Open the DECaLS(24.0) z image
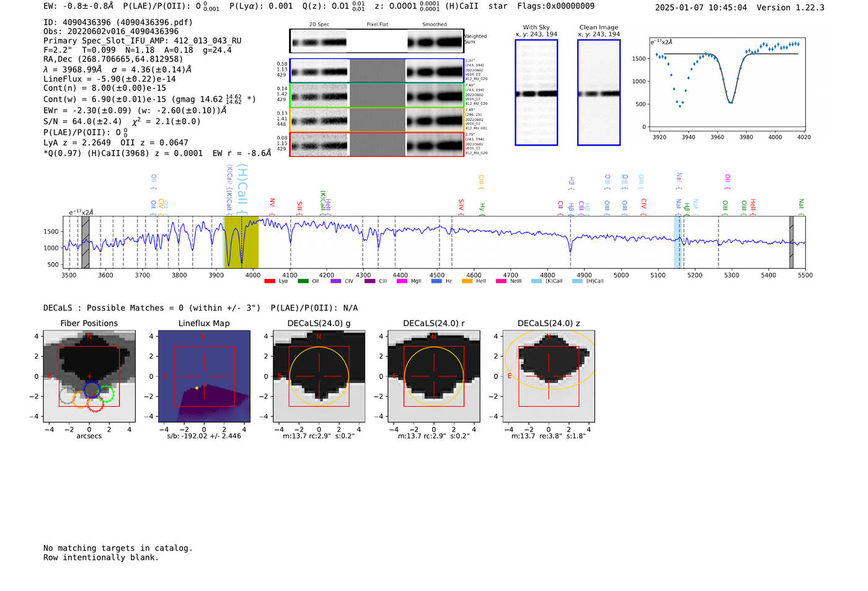 tap(549, 376)
